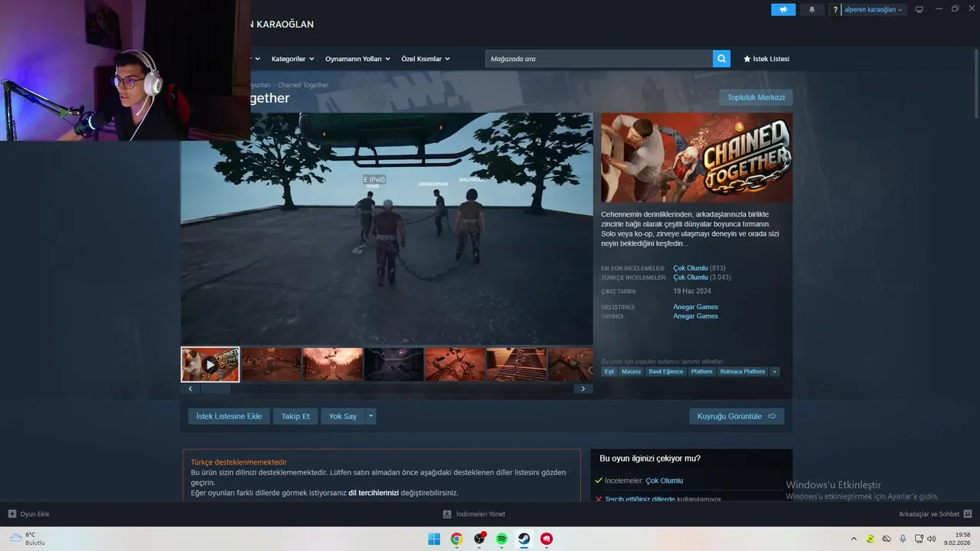Viewport: 980px width, 551px height.
Task: Click the microphone tray icon
Action: (903, 539)
